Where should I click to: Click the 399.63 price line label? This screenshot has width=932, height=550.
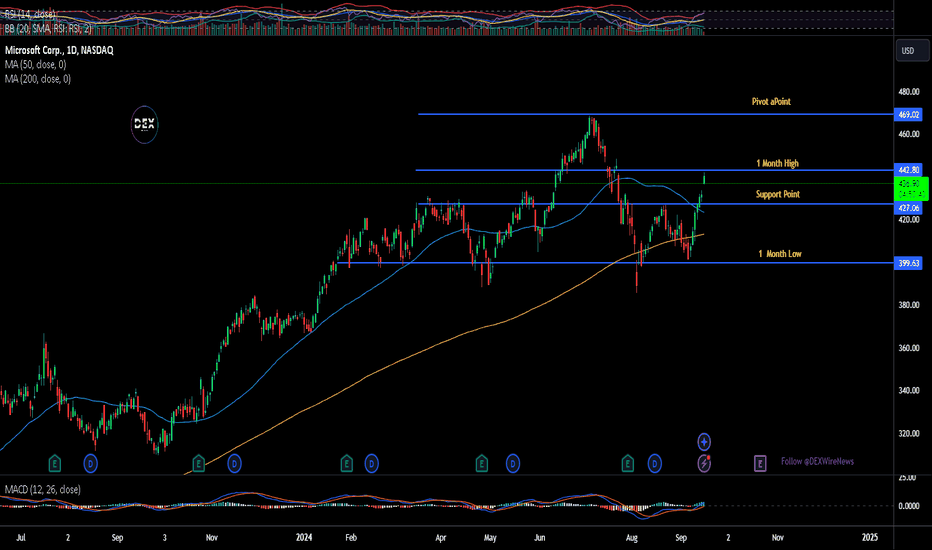908,263
